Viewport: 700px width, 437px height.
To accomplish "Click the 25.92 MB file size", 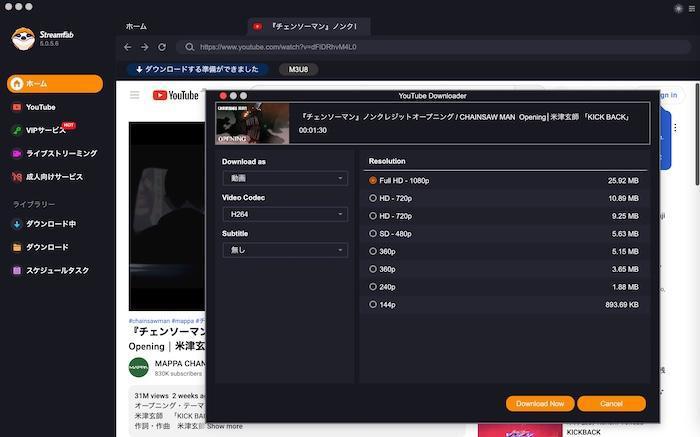I will pos(623,181).
